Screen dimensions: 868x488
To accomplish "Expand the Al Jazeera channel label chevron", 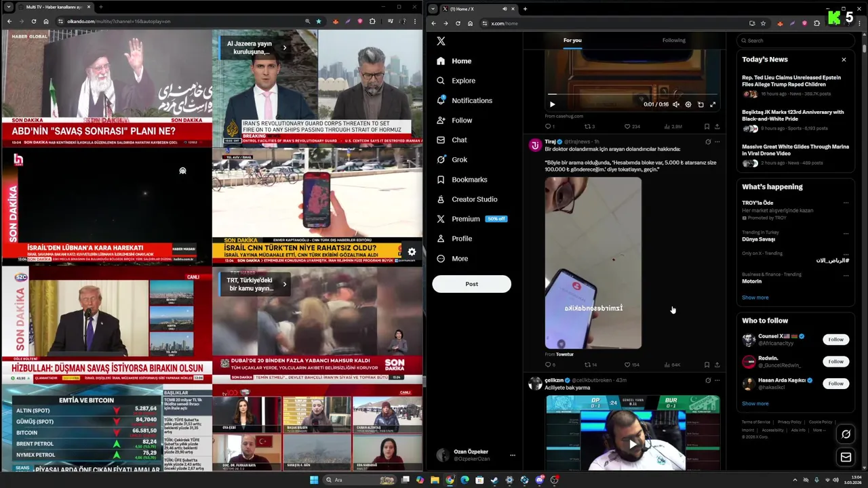I will point(284,47).
